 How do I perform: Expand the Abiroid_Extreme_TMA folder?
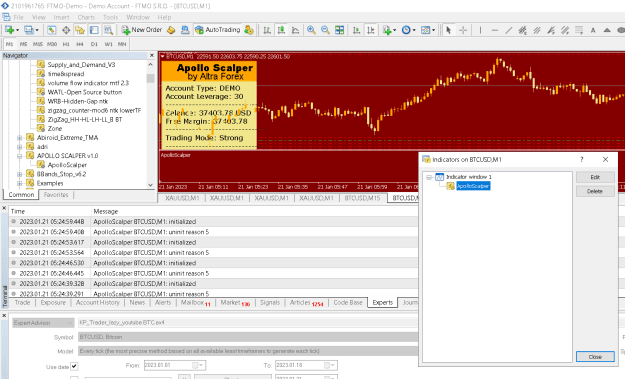19,137
